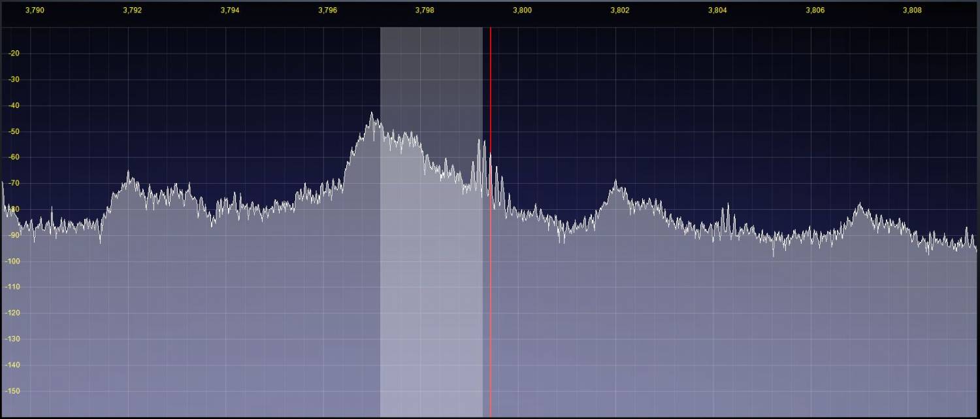Viewport: 980px width, 419px height.
Task: Click the 3,802 frequency label
Action: click(x=620, y=10)
